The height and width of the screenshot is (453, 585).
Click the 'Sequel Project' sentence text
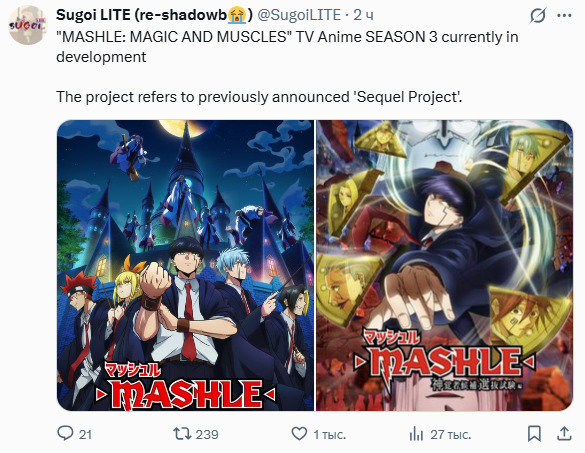259,97
